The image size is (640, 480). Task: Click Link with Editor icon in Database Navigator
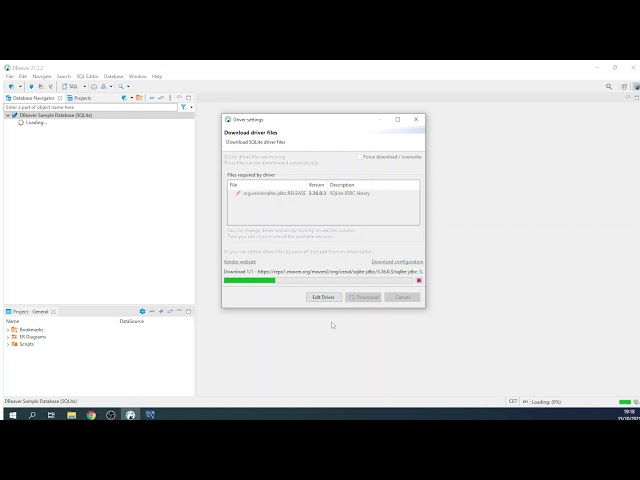161,98
